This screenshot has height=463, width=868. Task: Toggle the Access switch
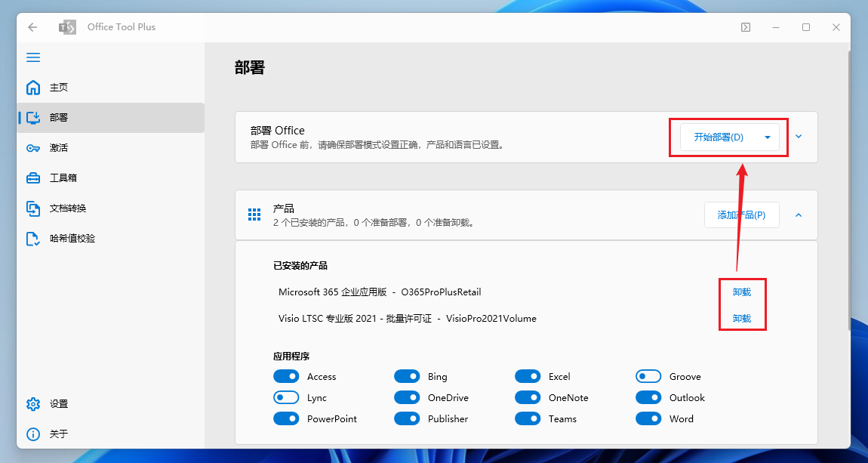coord(286,377)
